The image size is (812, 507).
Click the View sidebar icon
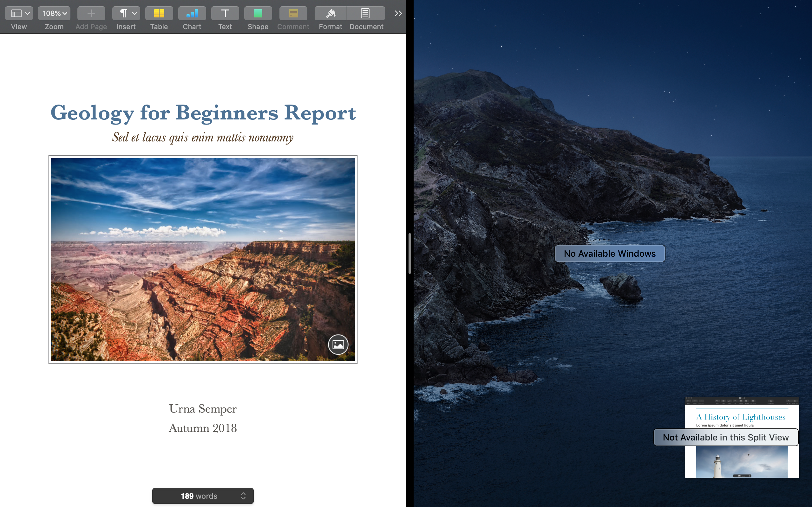16,13
